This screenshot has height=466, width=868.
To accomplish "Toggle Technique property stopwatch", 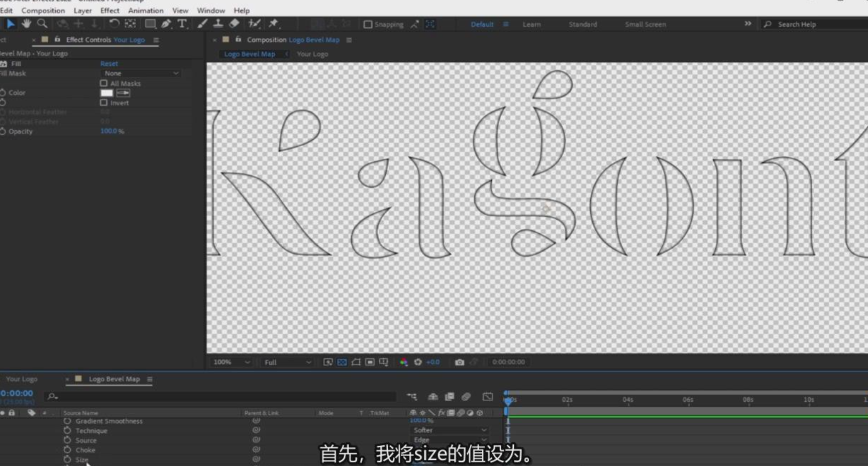I will pos(67,430).
